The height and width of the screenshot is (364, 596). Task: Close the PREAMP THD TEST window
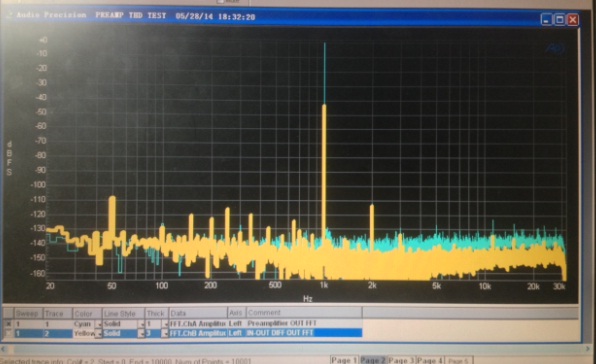pos(573,19)
